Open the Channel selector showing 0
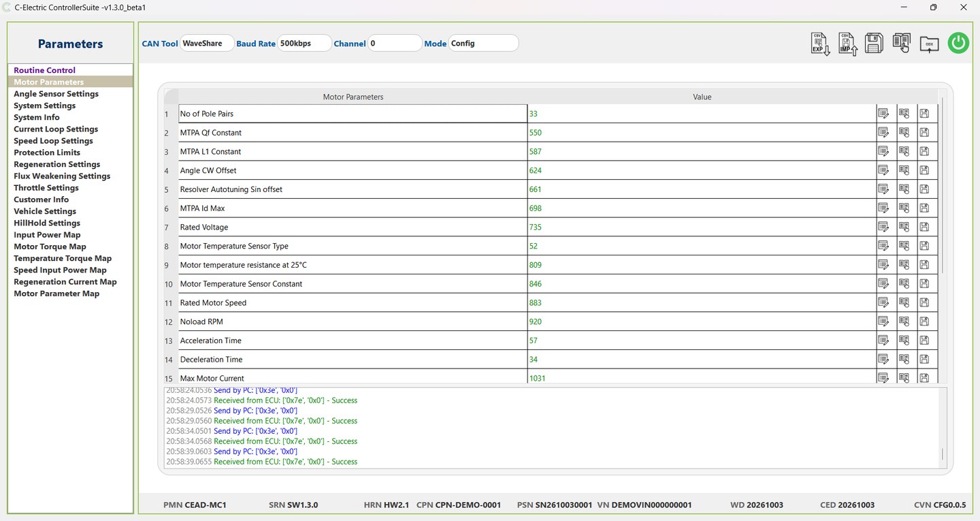The height and width of the screenshot is (521, 980). pos(395,44)
